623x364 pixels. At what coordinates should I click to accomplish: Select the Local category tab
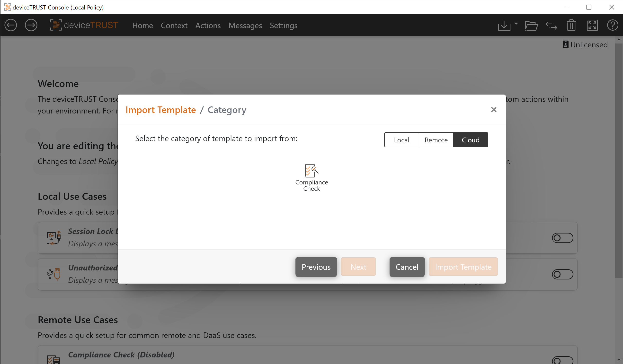coord(401,140)
